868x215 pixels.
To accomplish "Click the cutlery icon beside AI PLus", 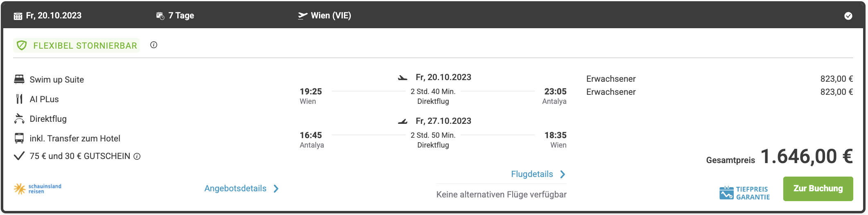I will 19,99.
